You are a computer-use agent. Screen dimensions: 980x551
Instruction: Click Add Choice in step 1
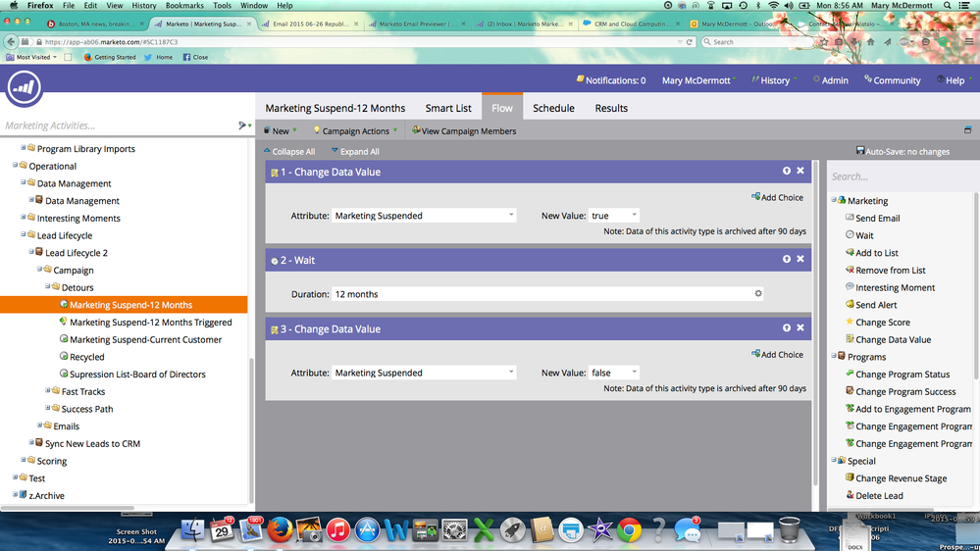(x=777, y=197)
